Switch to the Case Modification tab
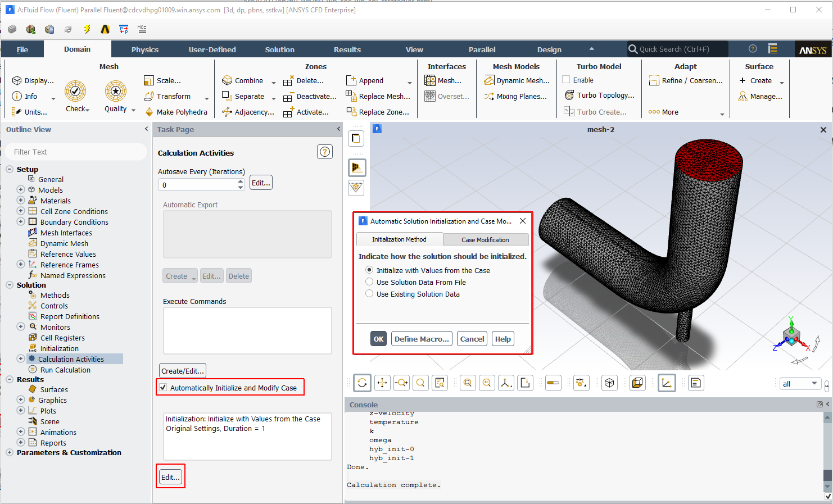 pyautogui.click(x=486, y=239)
